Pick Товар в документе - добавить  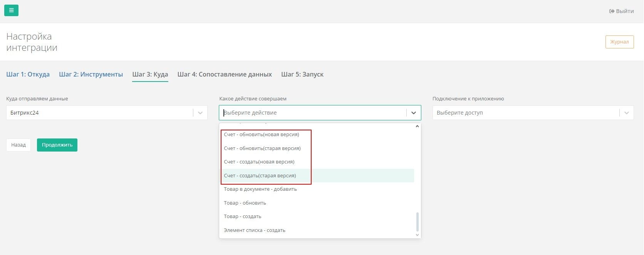pos(260,189)
